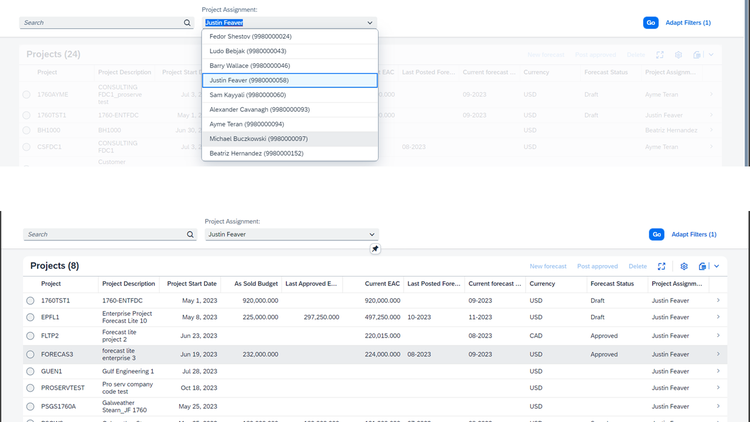Select radio button for project GUEN1

[30, 371]
